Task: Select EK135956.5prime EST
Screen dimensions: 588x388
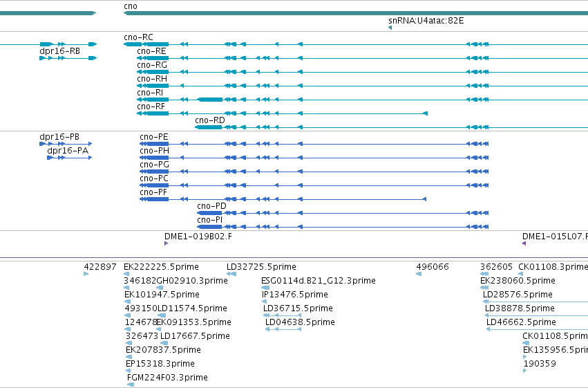Action: tap(556, 351)
